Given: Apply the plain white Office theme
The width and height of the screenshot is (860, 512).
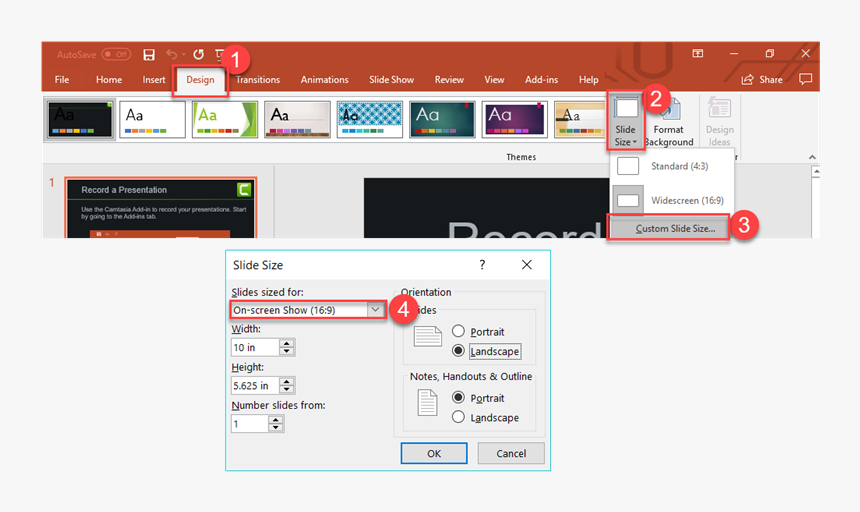Looking at the screenshot, I should tap(152, 119).
